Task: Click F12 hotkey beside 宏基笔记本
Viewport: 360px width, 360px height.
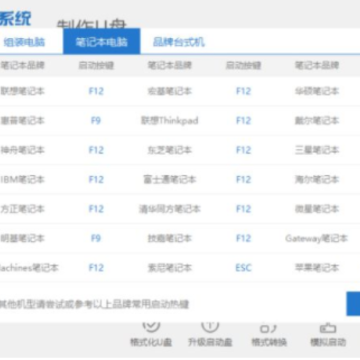Action: coord(243,91)
